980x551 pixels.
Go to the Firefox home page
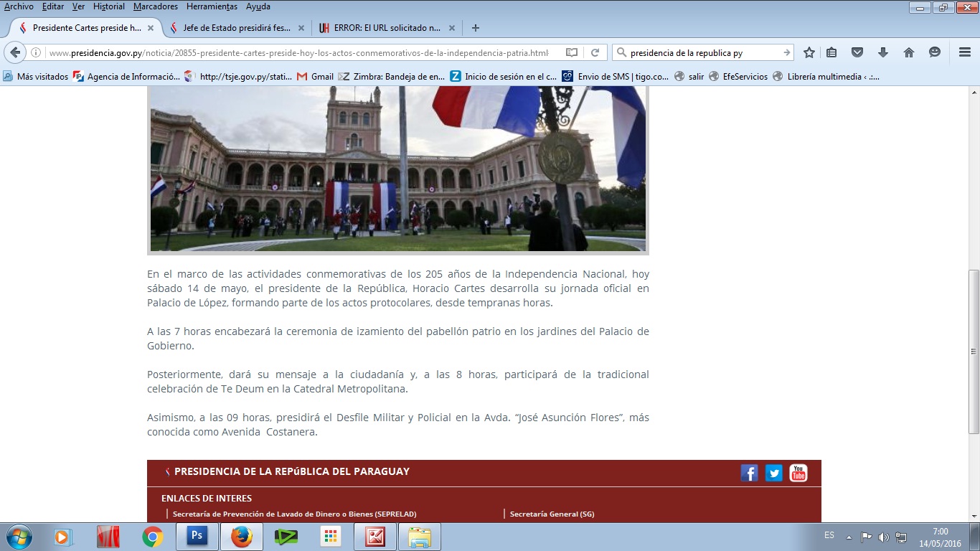click(909, 52)
